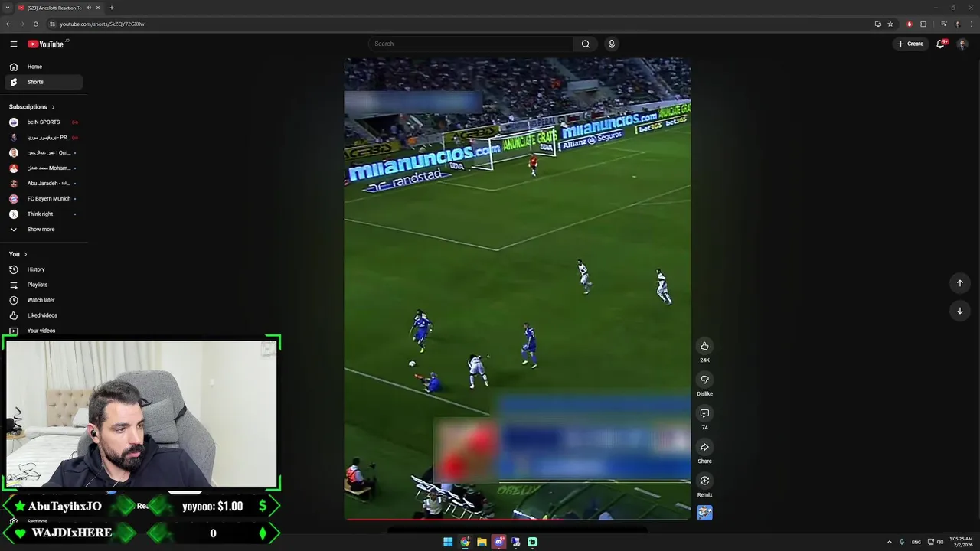
Task: Start voice search with the microphone
Action: pyautogui.click(x=611, y=44)
